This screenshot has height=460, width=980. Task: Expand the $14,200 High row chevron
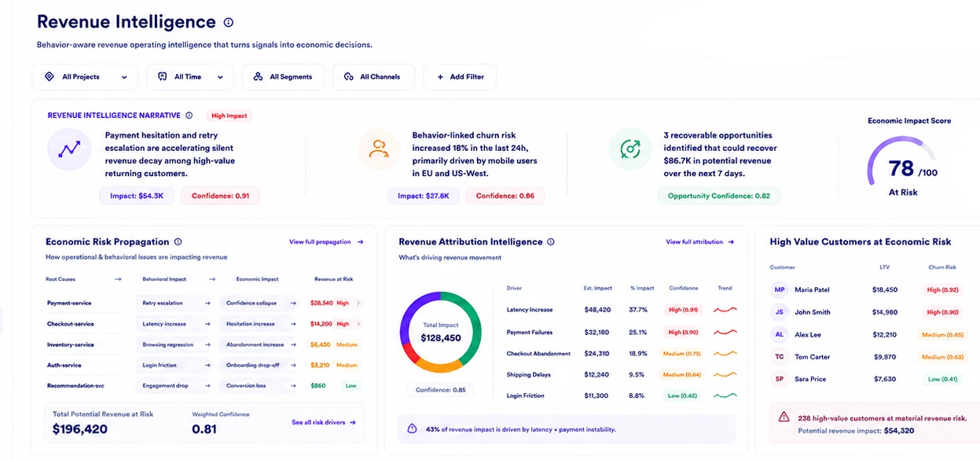click(358, 324)
